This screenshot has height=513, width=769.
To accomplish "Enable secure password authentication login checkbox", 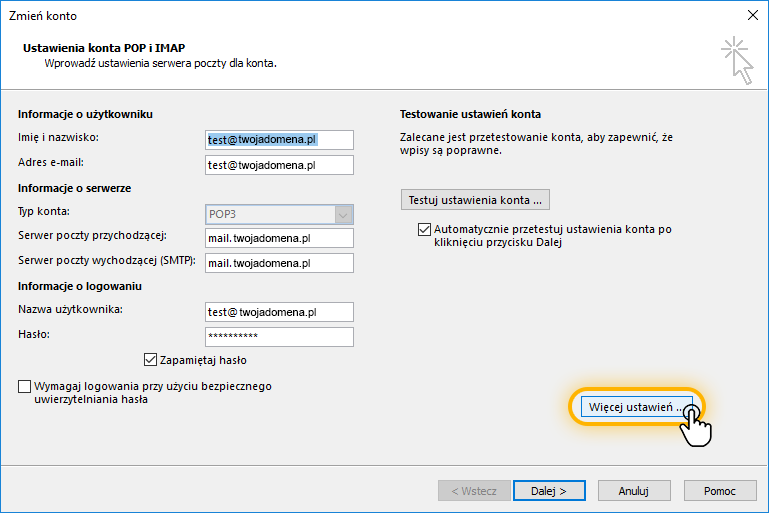I will coord(25,386).
